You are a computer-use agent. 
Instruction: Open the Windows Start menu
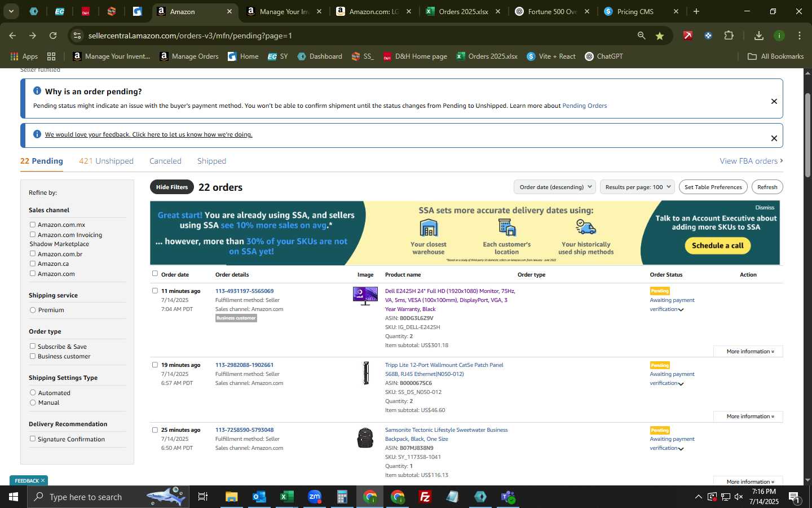[x=14, y=497]
